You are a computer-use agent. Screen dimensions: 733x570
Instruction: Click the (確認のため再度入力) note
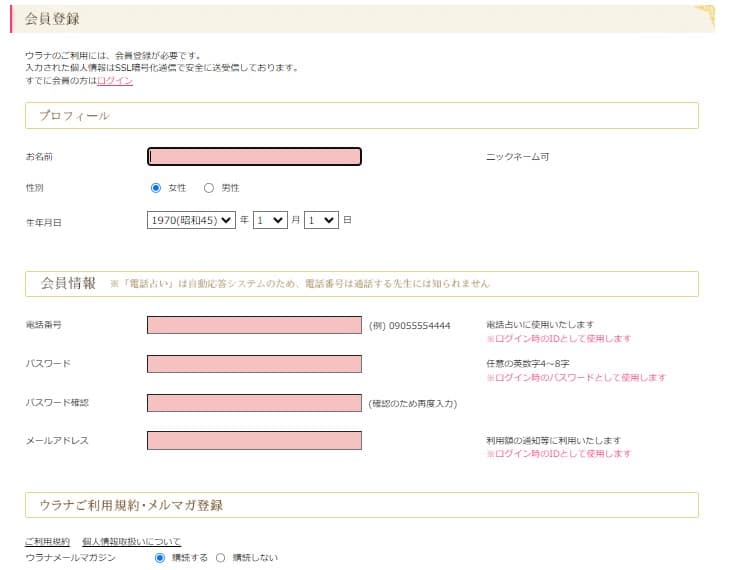[413, 404]
